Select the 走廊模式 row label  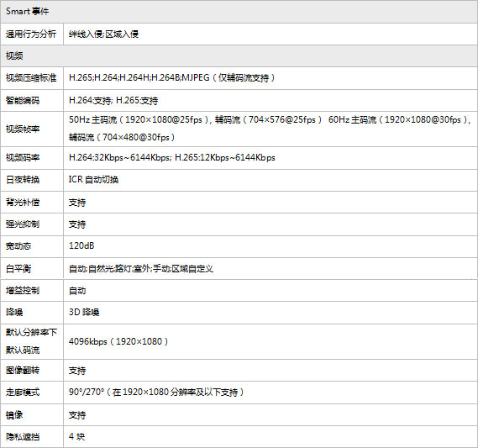tap(23, 393)
